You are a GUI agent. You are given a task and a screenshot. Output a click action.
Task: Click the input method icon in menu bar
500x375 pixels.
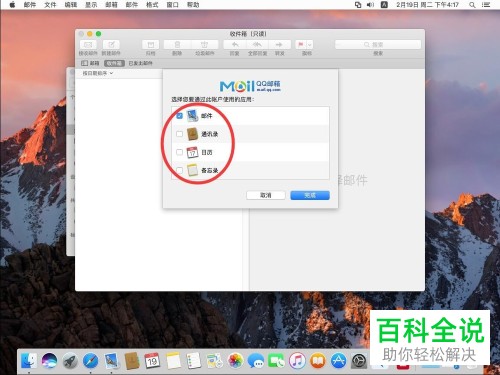[x=384, y=5]
